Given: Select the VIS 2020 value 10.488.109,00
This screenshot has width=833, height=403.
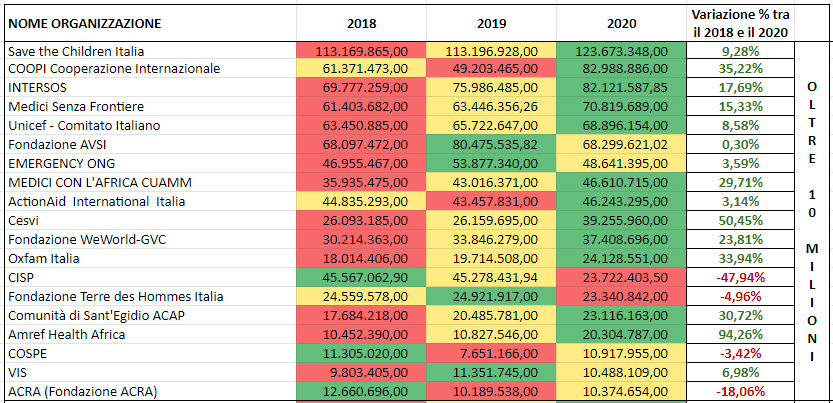Looking at the screenshot, I should (621, 372).
